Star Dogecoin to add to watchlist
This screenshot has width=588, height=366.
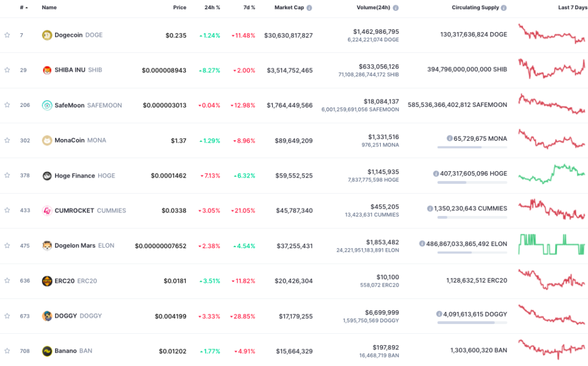tap(7, 35)
